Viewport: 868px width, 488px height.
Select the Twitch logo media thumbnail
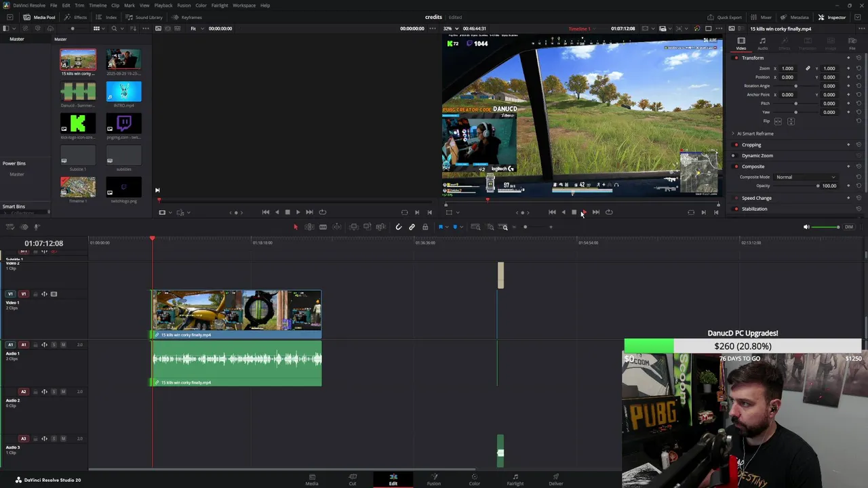[124, 123]
